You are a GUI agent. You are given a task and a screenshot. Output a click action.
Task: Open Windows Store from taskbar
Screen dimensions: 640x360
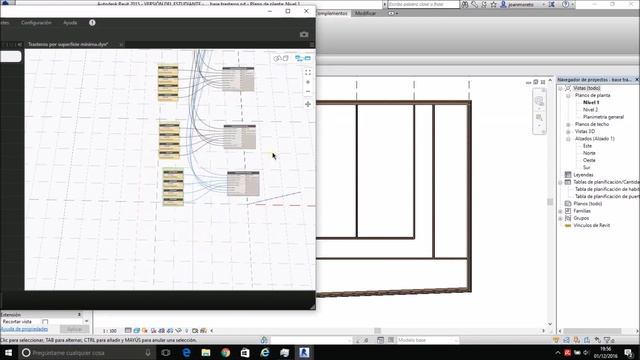pos(245,353)
